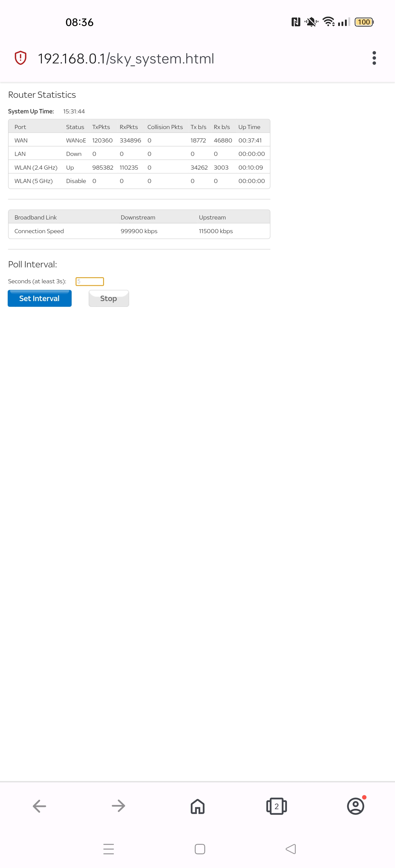Select the WAN row in statistics table

coord(139,140)
